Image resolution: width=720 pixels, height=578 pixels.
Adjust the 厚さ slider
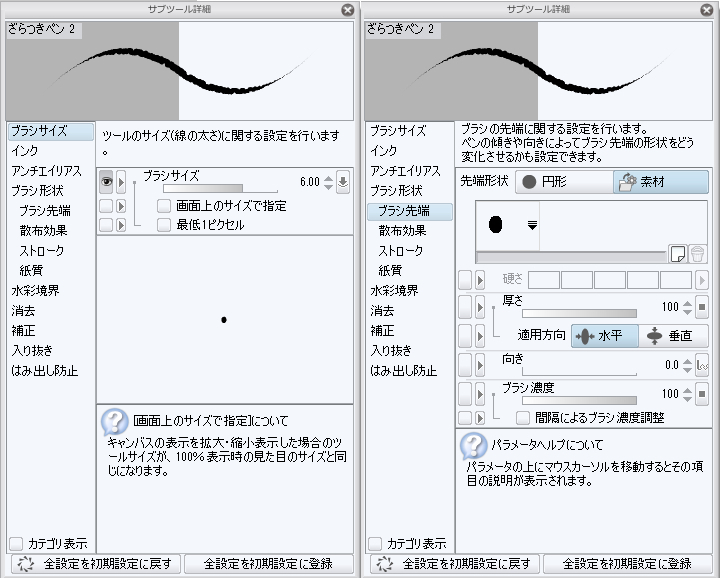[579, 314]
